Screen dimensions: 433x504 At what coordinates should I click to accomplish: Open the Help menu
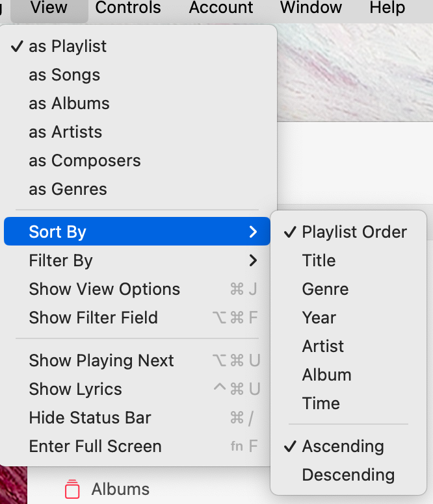[x=387, y=8]
